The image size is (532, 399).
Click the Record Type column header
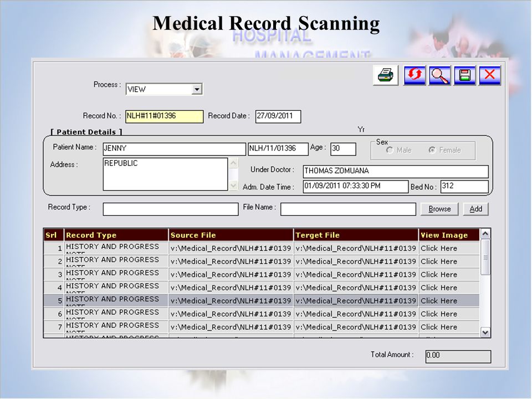pyautogui.click(x=116, y=235)
